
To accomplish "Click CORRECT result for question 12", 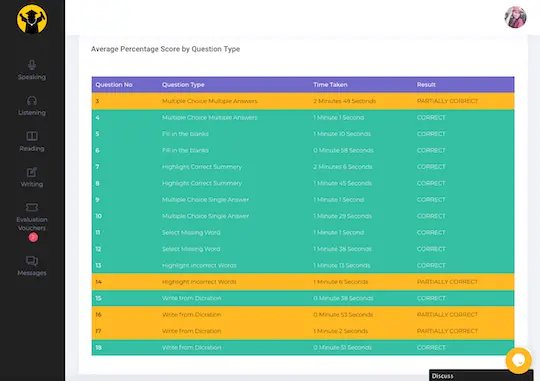I will pos(431,249).
